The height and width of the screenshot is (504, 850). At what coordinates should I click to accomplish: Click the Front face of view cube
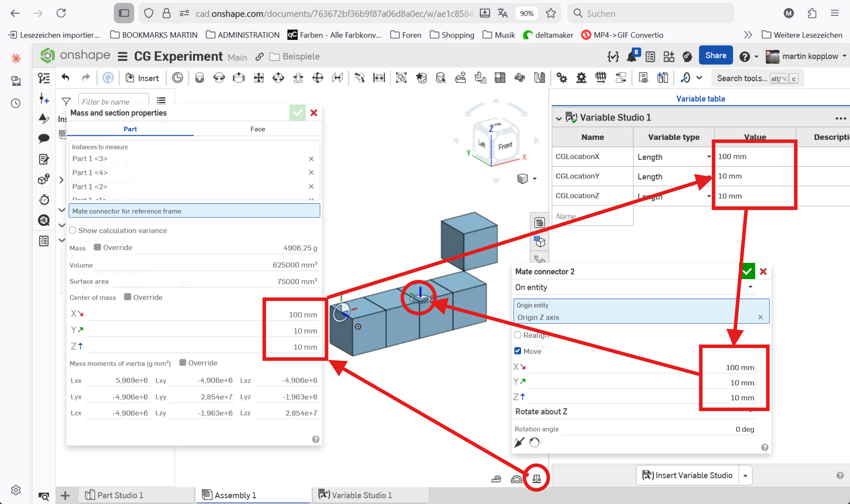[x=505, y=146]
